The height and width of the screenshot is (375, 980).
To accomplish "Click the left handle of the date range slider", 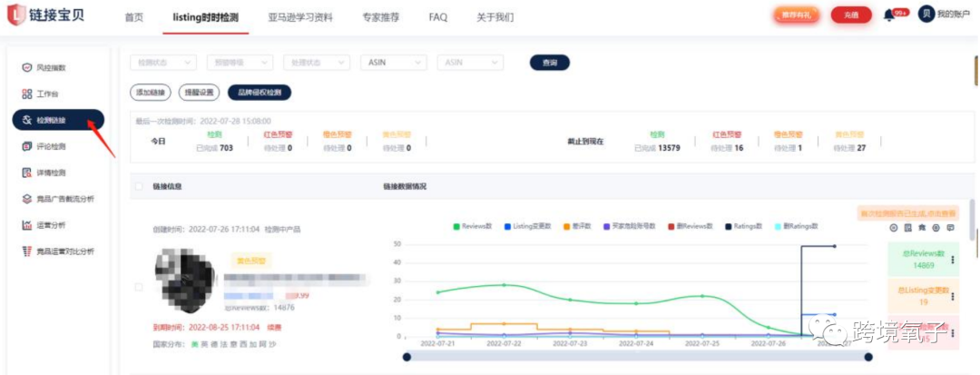I will coord(407,356).
